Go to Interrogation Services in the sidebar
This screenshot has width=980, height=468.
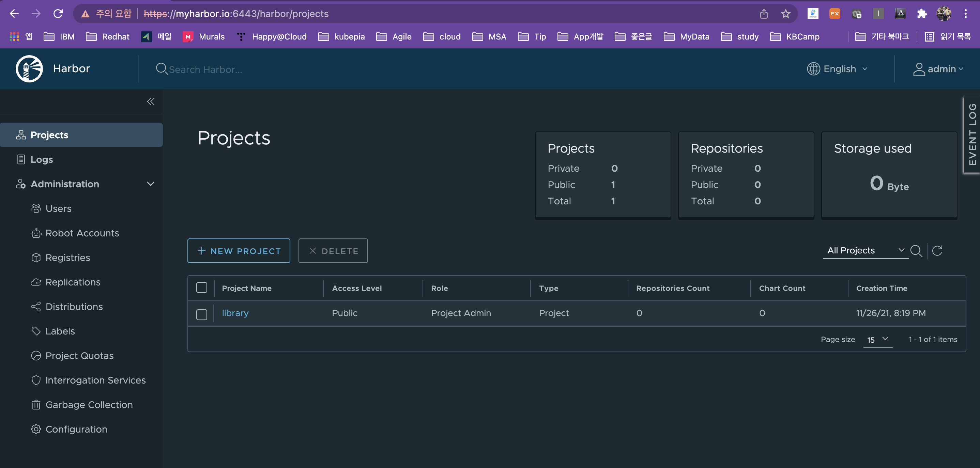(x=95, y=380)
